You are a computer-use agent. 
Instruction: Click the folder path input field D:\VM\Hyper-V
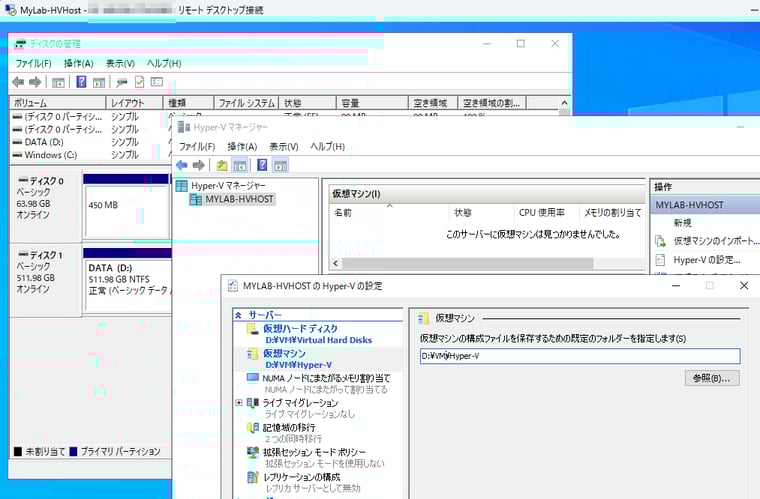click(x=580, y=356)
